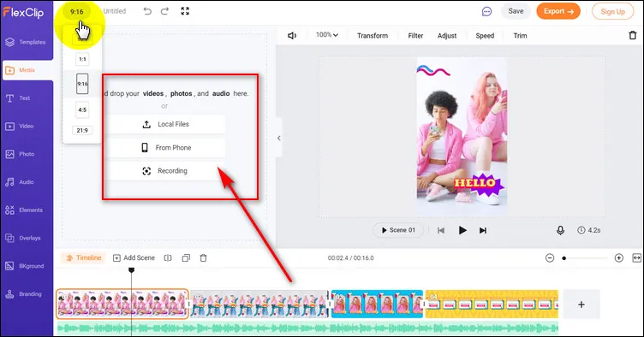Click the Export button
This screenshot has width=644, height=337.
(x=558, y=11)
